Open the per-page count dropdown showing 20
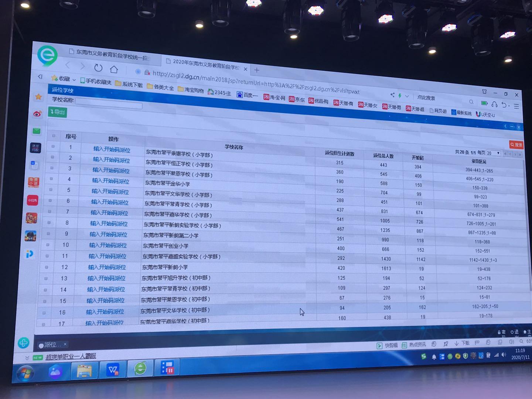532x399 pixels. [493, 153]
